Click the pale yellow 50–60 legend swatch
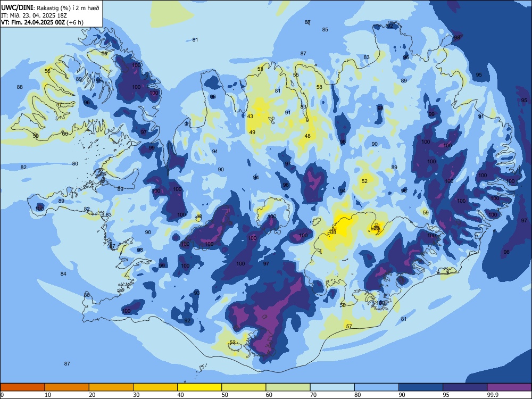The width and height of the screenshot is (532, 399). point(244,387)
